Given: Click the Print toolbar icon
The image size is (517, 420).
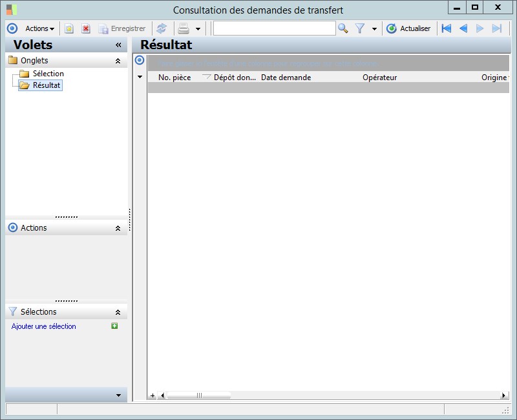Looking at the screenshot, I should tap(184, 28).
